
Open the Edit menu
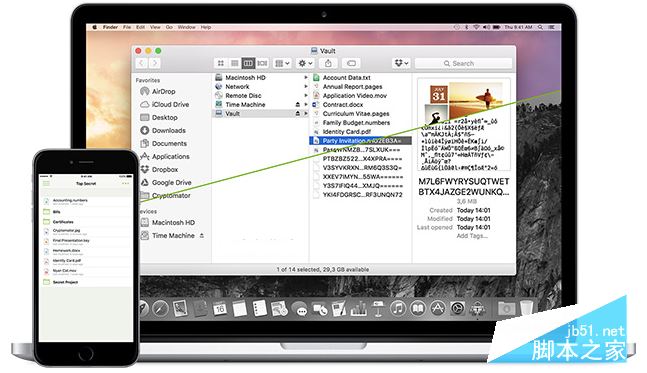(x=140, y=27)
